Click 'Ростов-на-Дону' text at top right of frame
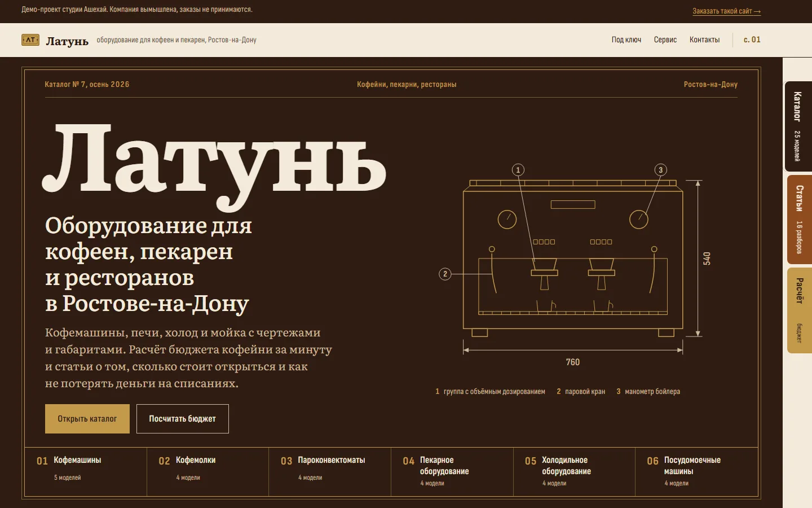The image size is (812, 508). click(710, 84)
